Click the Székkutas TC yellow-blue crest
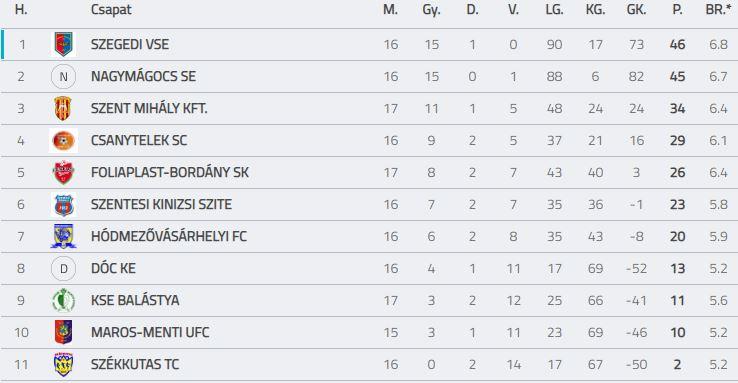Viewport: 738px width, 383px height. 64,364
